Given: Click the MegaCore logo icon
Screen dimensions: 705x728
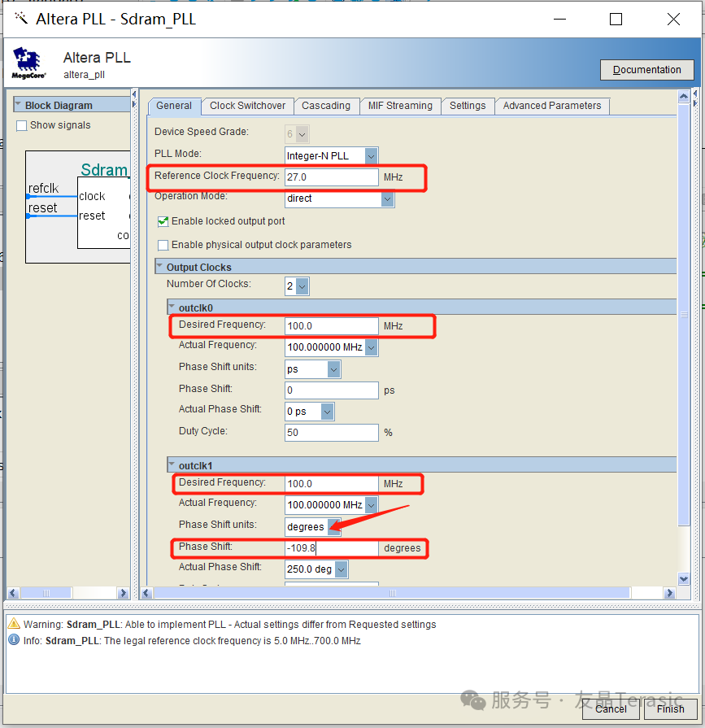Looking at the screenshot, I should tap(29, 63).
